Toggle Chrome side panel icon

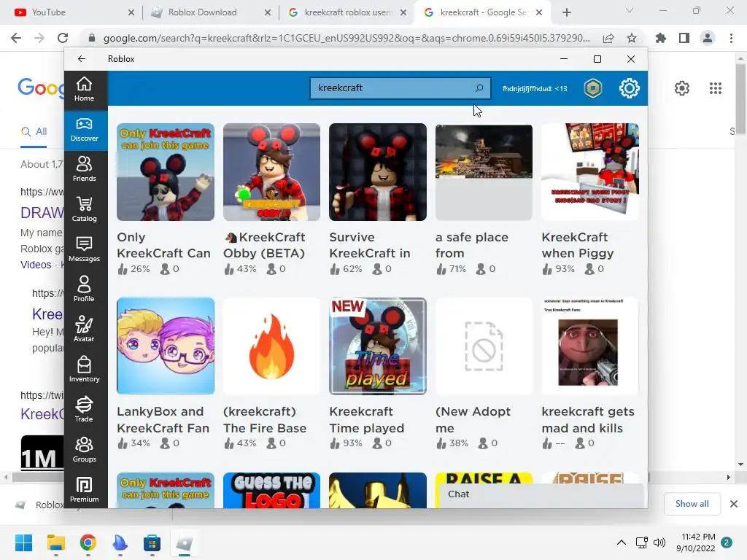(x=684, y=38)
